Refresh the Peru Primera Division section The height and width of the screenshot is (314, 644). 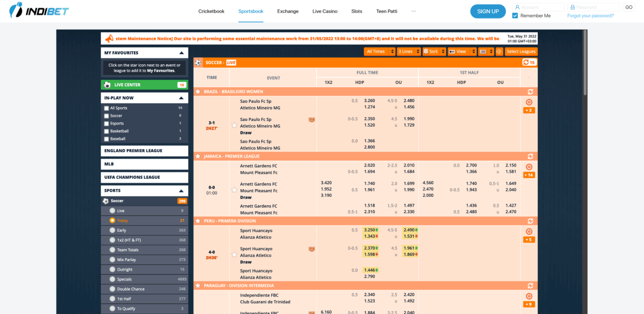click(530, 221)
